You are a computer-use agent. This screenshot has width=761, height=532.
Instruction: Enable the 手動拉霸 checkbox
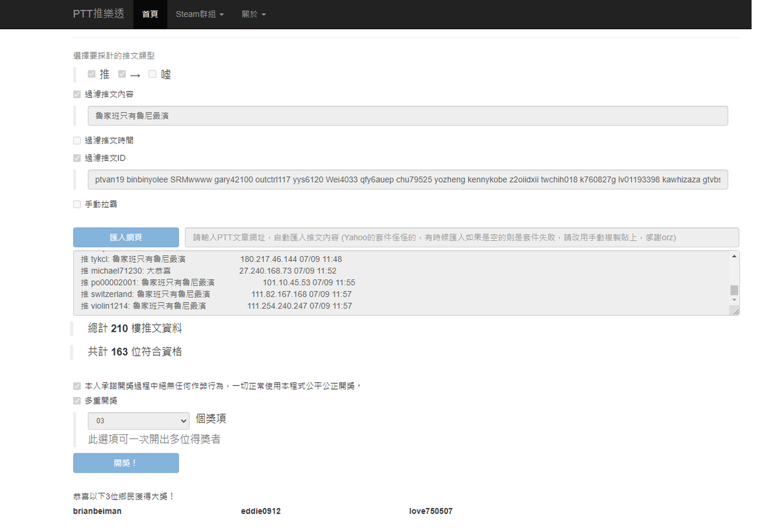tap(76, 204)
